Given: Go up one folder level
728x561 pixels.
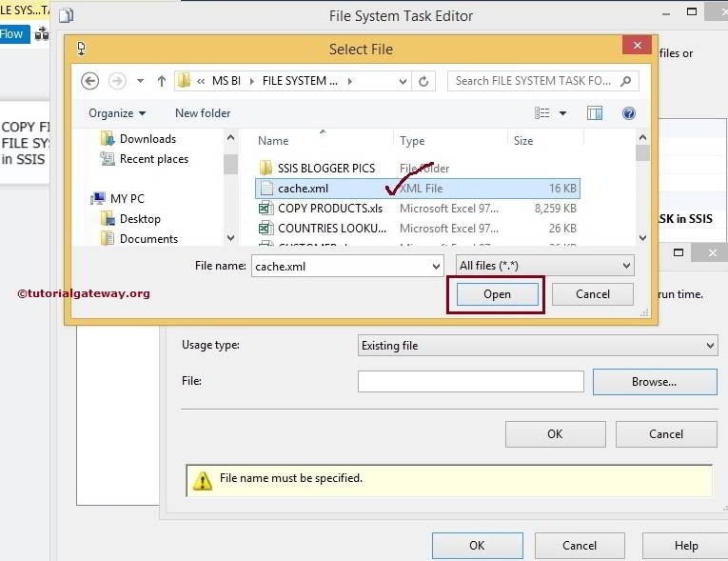Looking at the screenshot, I should pyautogui.click(x=161, y=81).
